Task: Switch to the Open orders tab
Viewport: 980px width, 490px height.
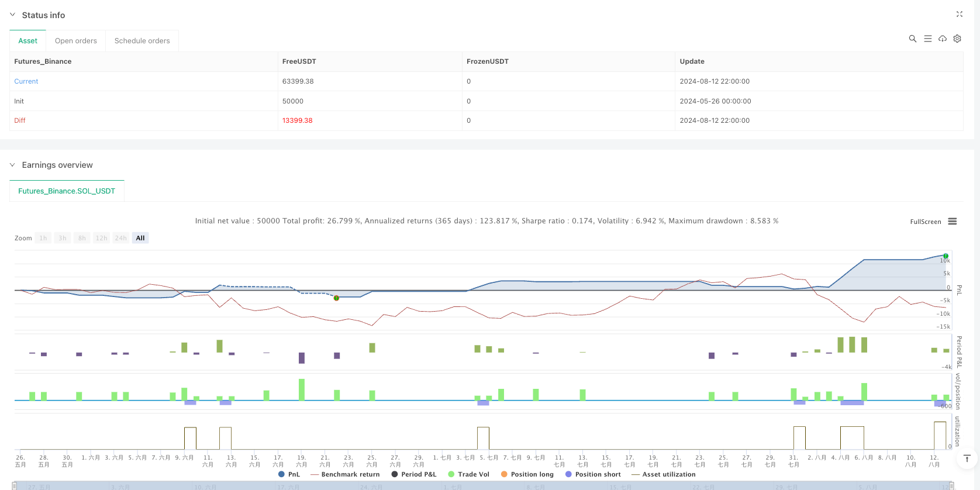Action: coord(75,41)
